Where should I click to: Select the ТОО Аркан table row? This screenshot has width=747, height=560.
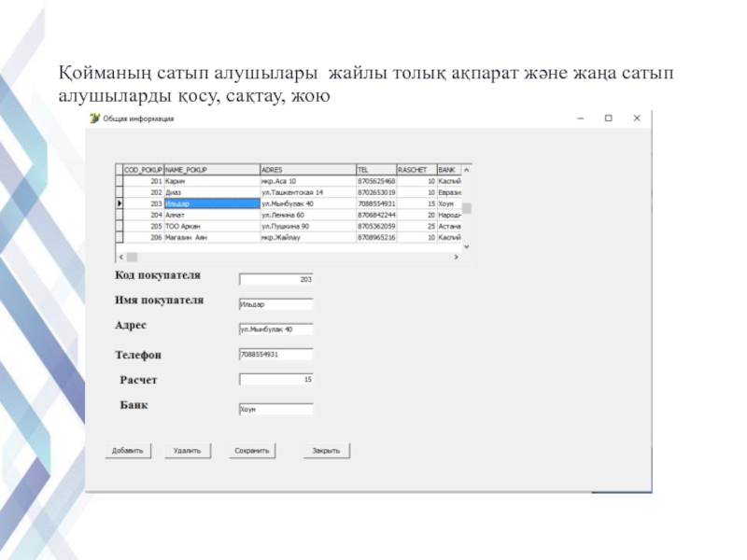point(211,226)
